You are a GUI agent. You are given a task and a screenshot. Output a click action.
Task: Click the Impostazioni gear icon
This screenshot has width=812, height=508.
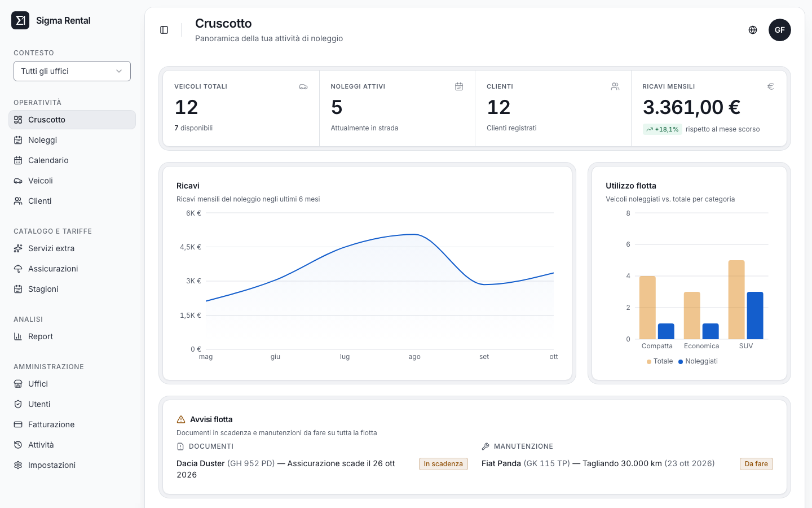click(x=18, y=465)
